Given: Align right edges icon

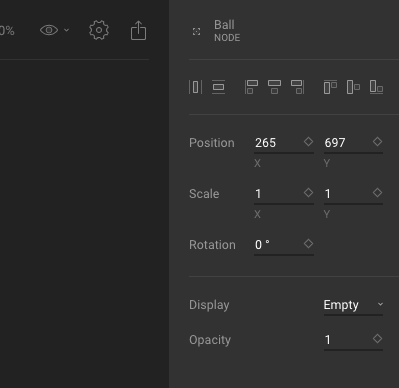Looking at the screenshot, I should pyautogui.click(x=297, y=87).
